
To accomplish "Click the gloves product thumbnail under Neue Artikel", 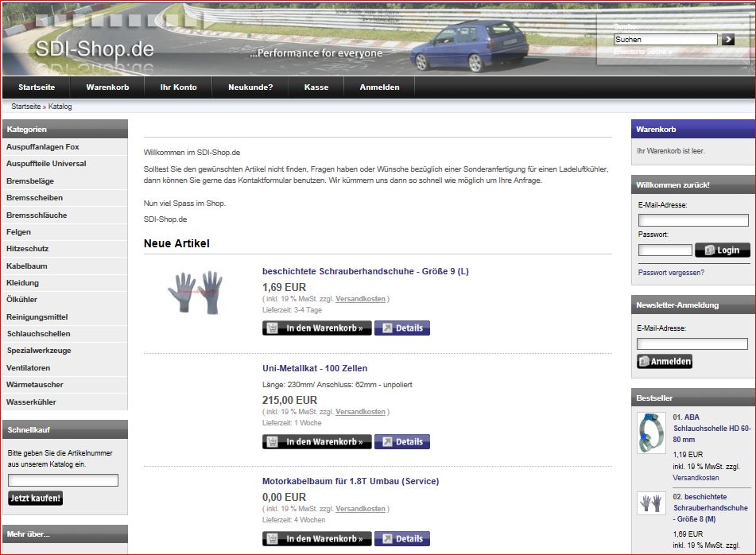I will [x=195, y=291].
